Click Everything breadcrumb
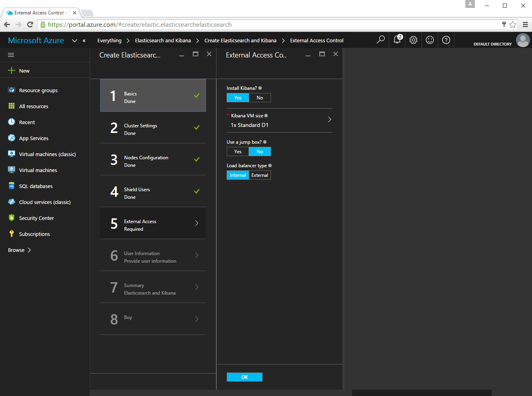Image resolution: width=532 pixels, height=396 pixels. pyautogui.click(x=109, y=40)
